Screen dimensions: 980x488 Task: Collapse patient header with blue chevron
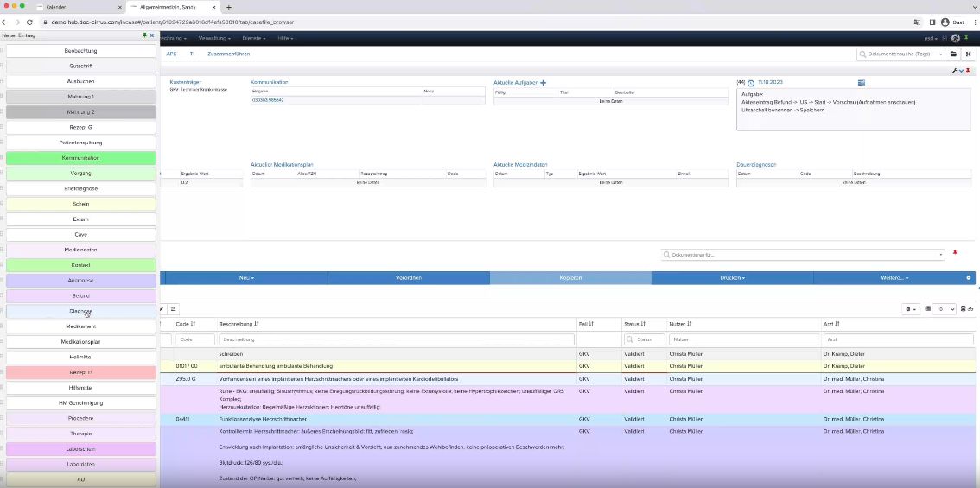pos(961,71)
